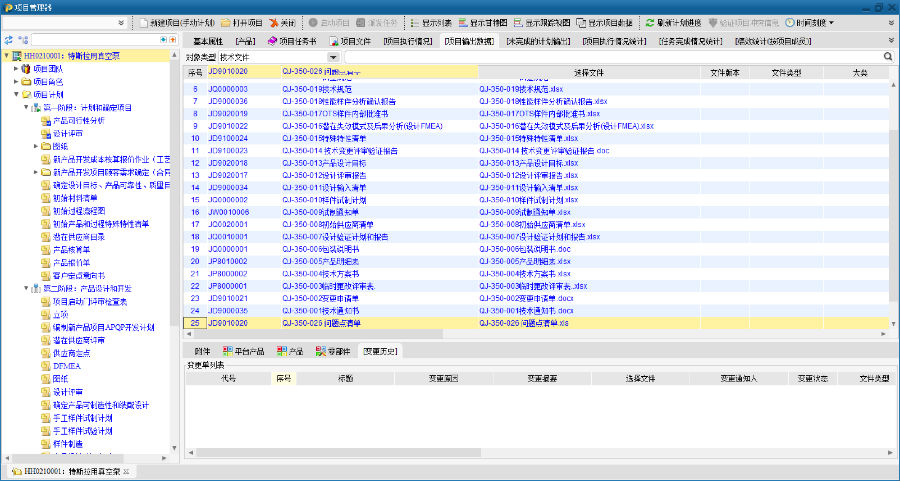Click the search magnifier icon above the table
The width and height of the screenshot is (900, 481).
point(888,57)
